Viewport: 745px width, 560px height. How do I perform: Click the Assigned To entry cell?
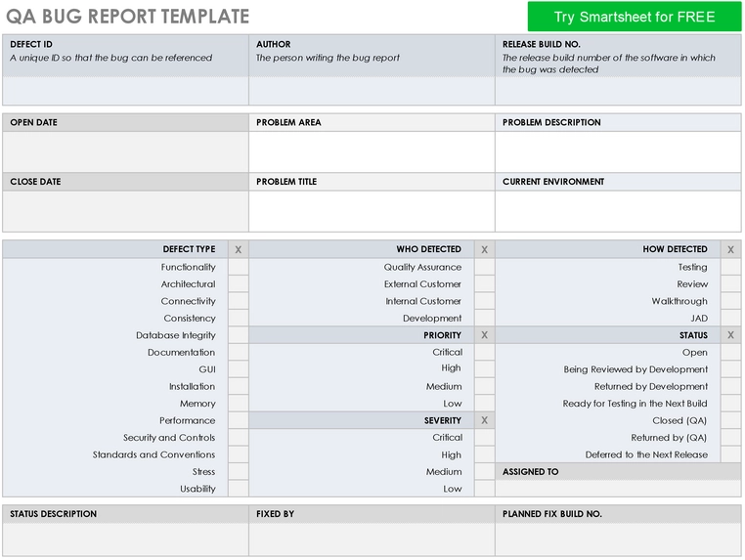pos(618,489)
